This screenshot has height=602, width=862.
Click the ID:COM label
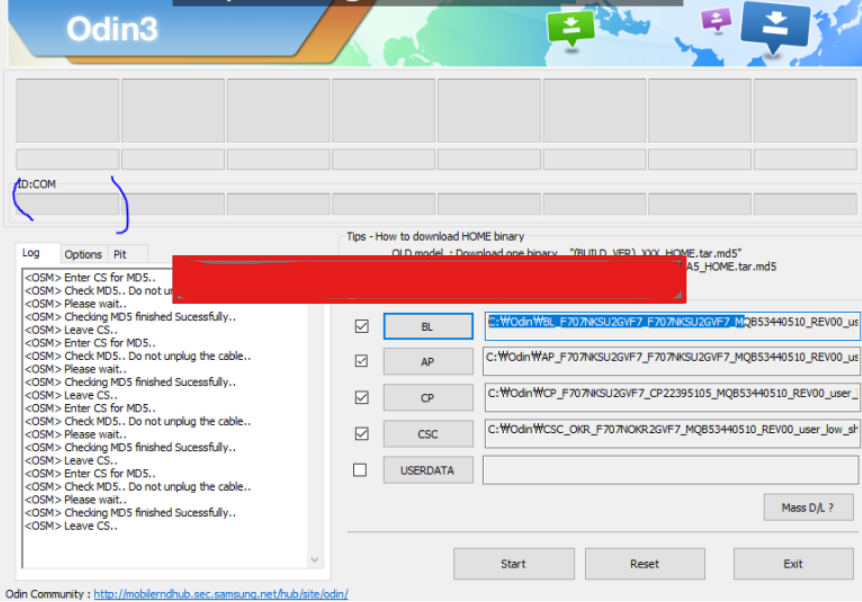(36, 184)
